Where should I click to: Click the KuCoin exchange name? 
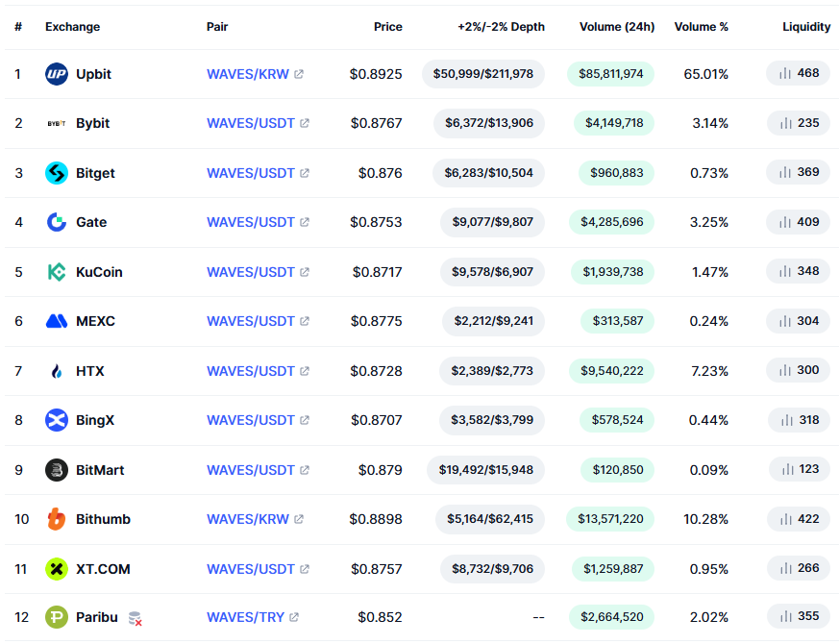pyautogui.click(x=99, y=272)
